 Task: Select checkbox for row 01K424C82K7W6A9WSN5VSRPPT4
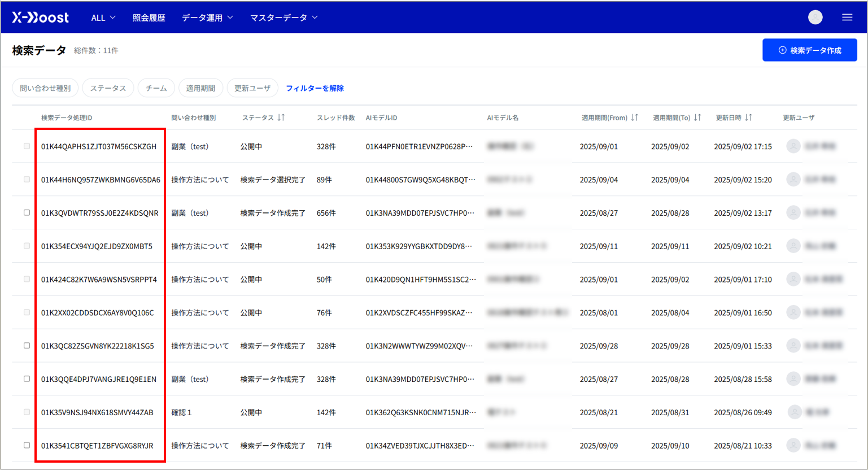click(x=27, y=280)
